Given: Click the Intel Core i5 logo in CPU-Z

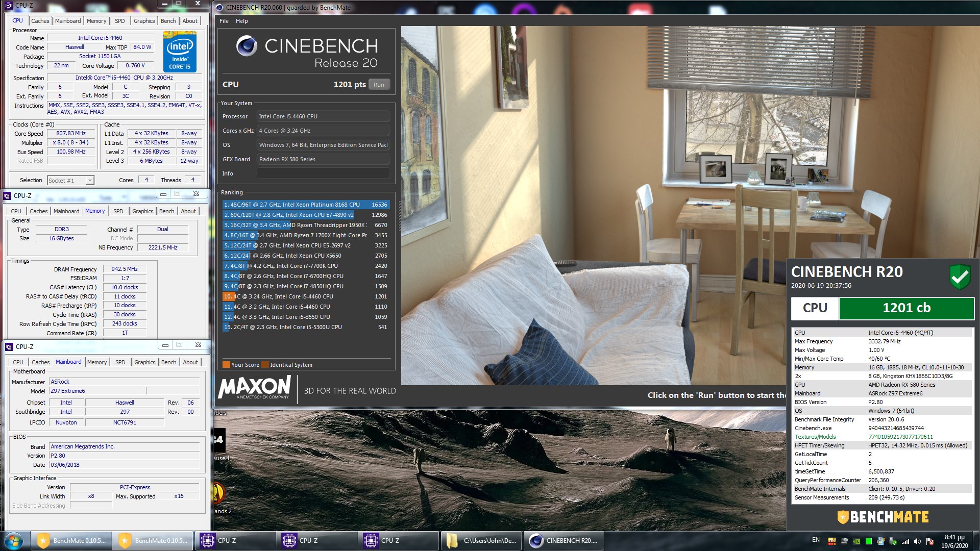Looking at the screenshot, I should coord(180,52).
